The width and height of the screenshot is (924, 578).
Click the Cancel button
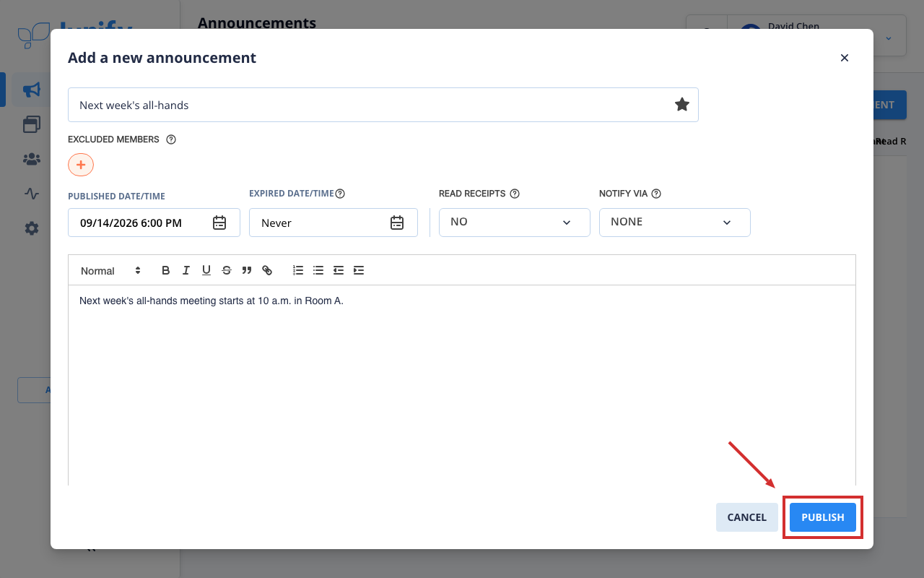click(x=747, y=517)
